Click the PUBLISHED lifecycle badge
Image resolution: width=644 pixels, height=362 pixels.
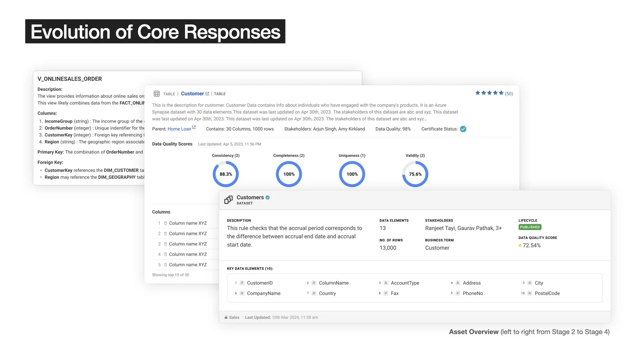click(x=530, y=227)
